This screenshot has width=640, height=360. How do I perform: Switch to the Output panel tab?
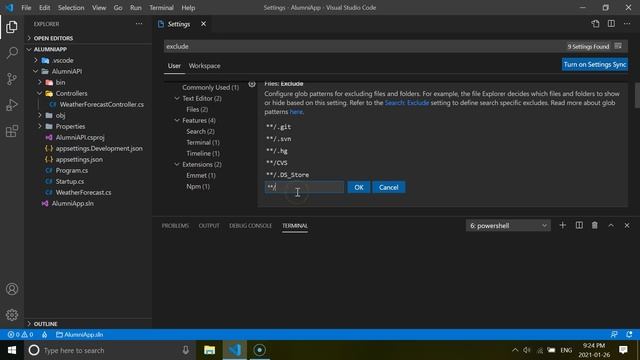209,225
